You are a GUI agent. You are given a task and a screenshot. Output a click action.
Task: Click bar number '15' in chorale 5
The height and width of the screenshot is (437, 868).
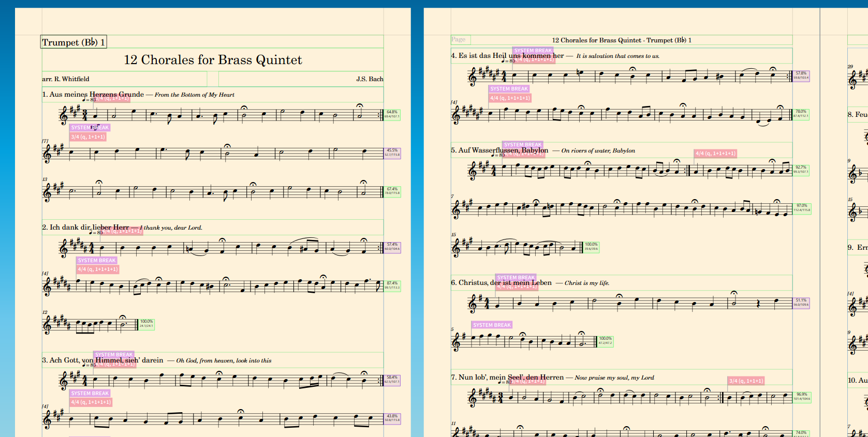[453, 235]
